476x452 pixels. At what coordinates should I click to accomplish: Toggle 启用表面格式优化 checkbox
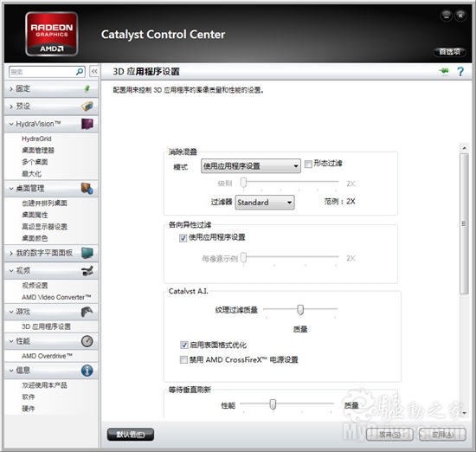click(x=184, y=345)
